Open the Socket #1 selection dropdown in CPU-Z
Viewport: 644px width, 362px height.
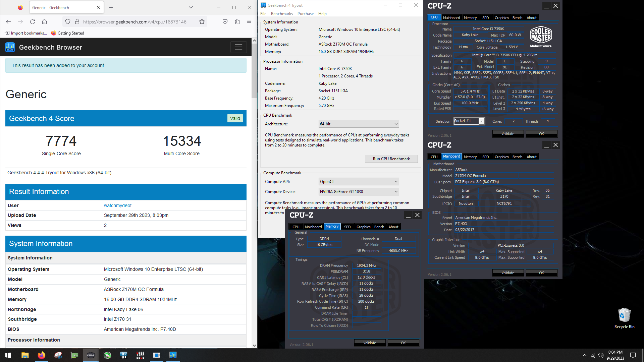(x=469, y=121)
